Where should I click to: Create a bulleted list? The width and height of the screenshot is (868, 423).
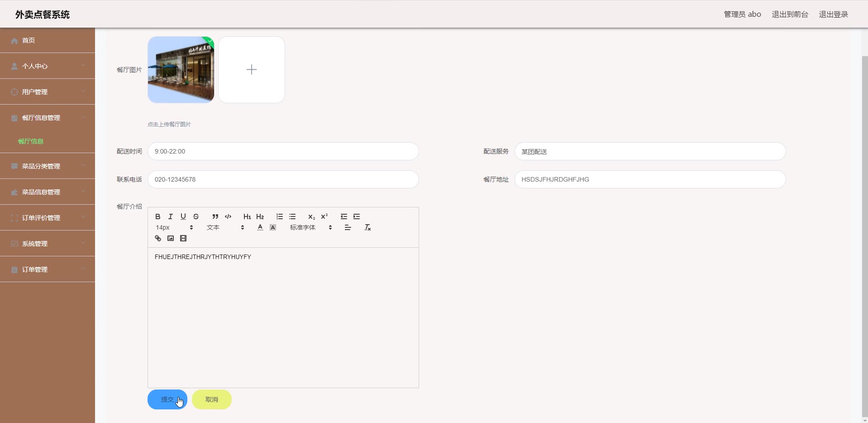pos(292,216)
